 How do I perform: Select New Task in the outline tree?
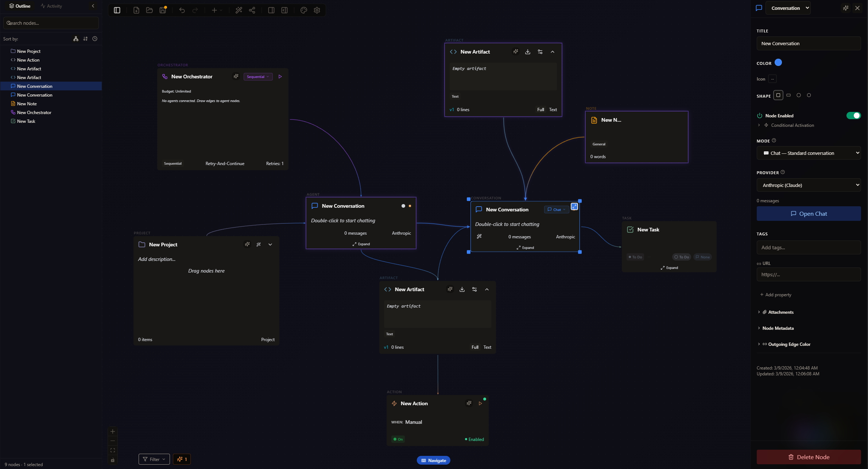tap(26, 121)
